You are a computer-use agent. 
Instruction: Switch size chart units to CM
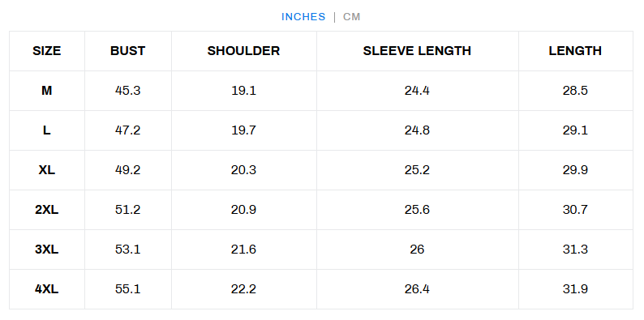point(351,17)
